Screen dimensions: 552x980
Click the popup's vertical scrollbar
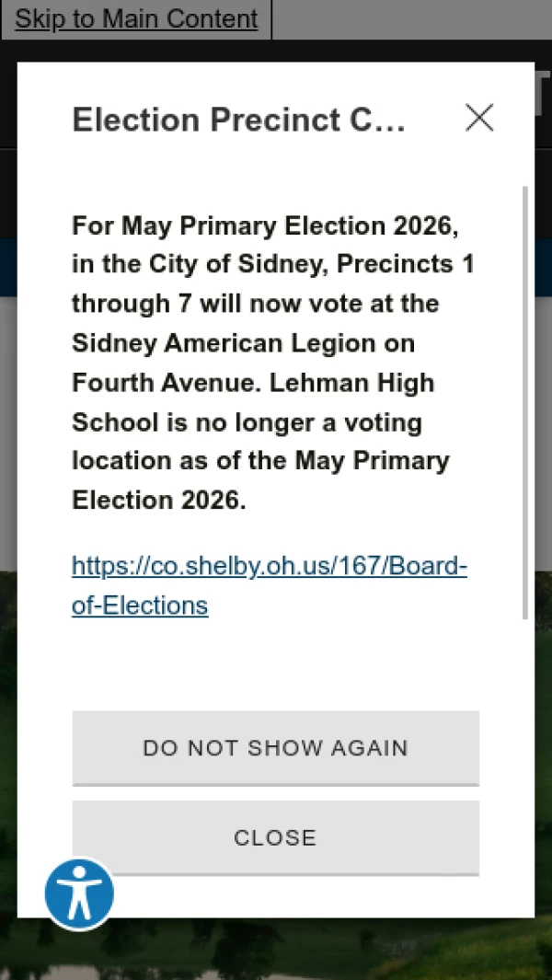click(525, 402)
